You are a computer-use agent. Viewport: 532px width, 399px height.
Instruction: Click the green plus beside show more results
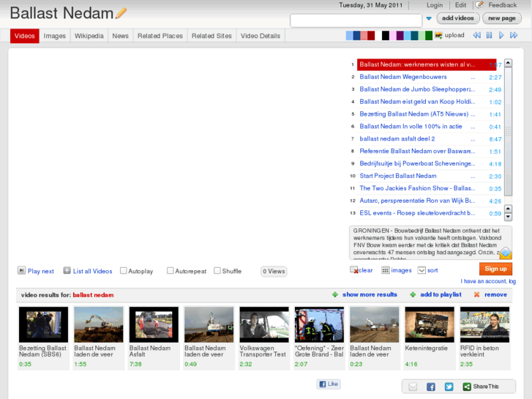(335, 294)
